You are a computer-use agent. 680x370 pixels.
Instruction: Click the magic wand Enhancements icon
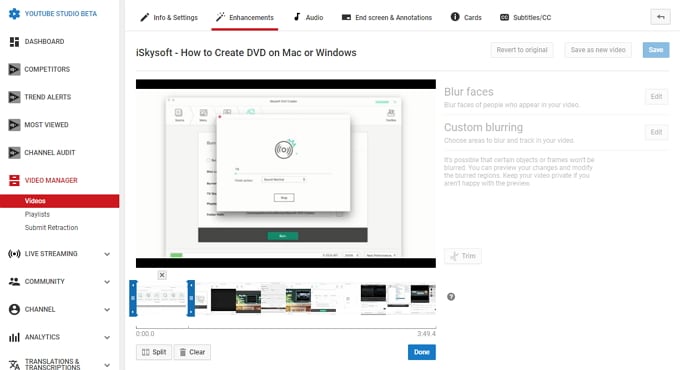pyautogui.click(x=220, y=17)
